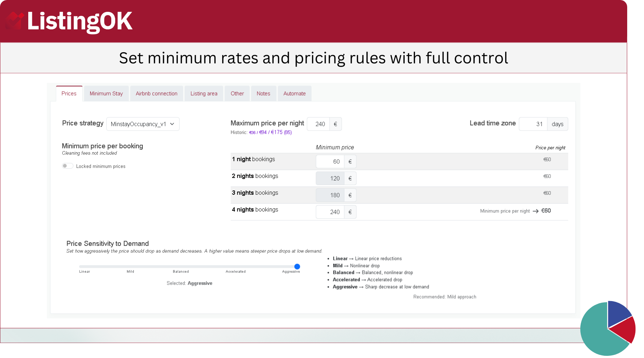
Task: Edit the Maximum price per night field
Action: tap(318, 124)
